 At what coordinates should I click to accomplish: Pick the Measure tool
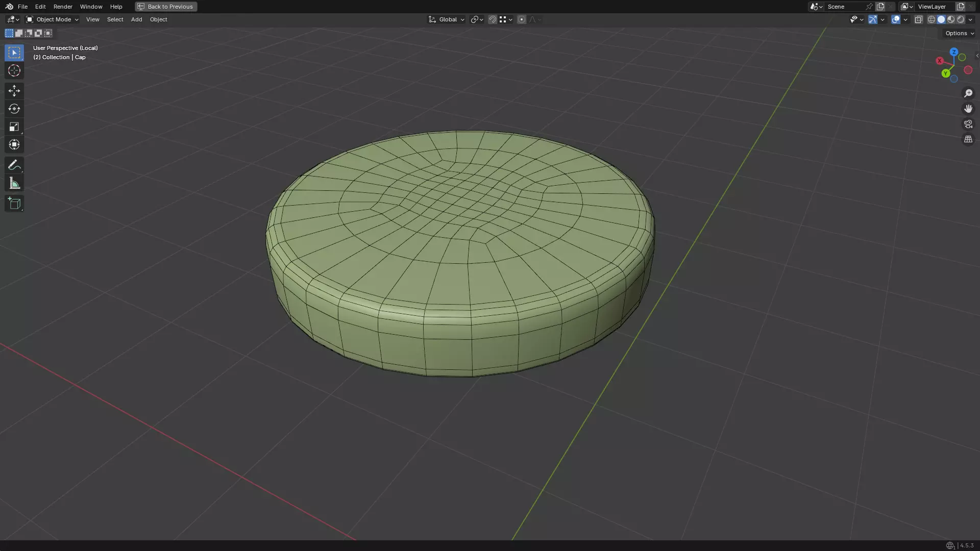14,183
